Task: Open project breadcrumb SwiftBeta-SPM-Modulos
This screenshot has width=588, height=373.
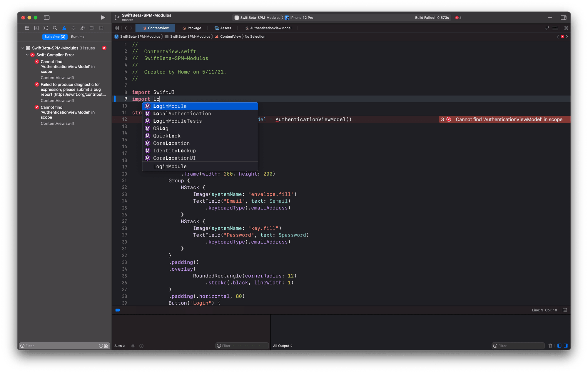Action: pyautogui.click(x=137, y=36)
